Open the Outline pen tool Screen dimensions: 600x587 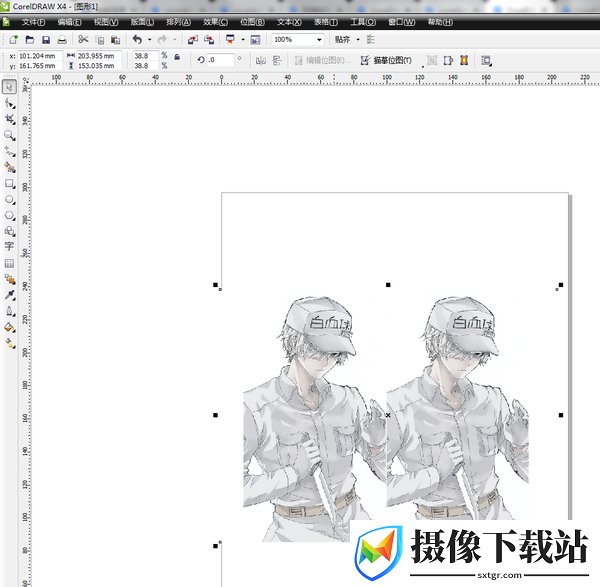point(9,311)
